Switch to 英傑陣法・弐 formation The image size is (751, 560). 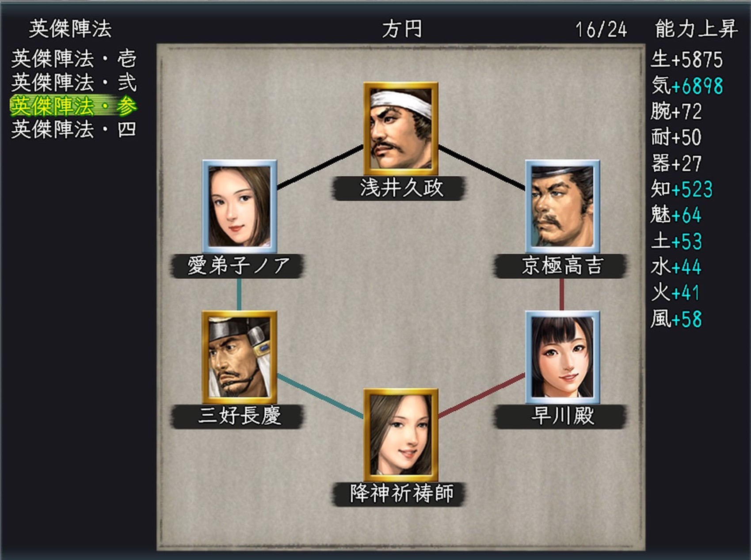click(74, 82)
